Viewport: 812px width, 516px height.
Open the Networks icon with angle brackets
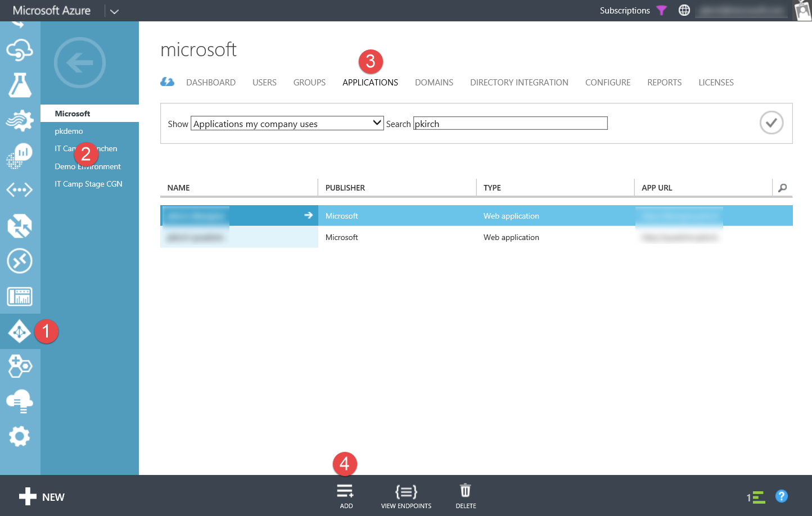[20, 190]
